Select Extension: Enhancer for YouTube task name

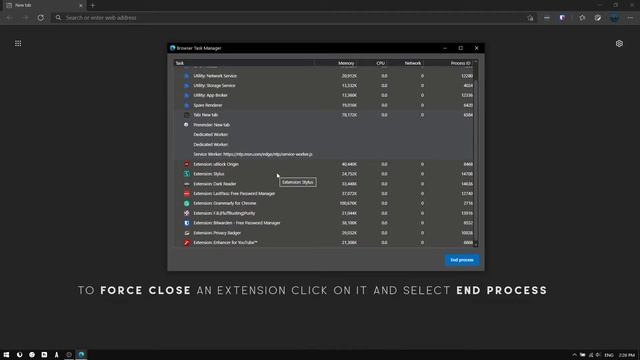click(x=225, y=242)
